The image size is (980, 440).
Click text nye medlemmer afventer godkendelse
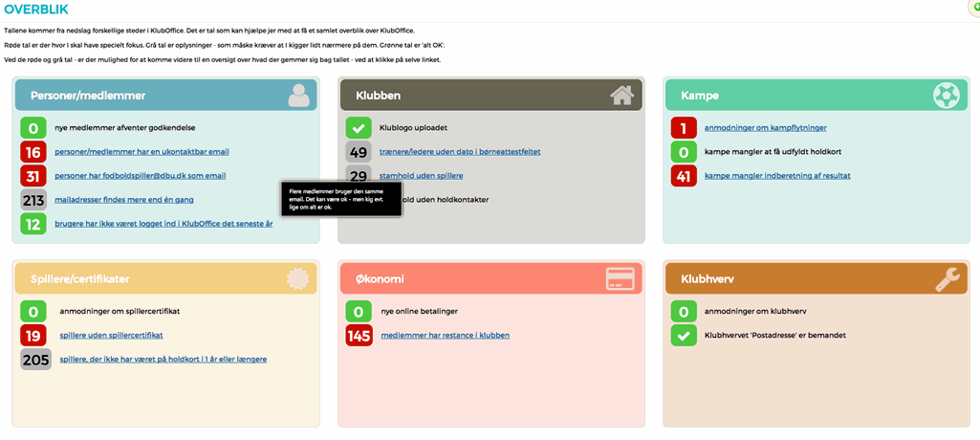(x=125, y=127)
